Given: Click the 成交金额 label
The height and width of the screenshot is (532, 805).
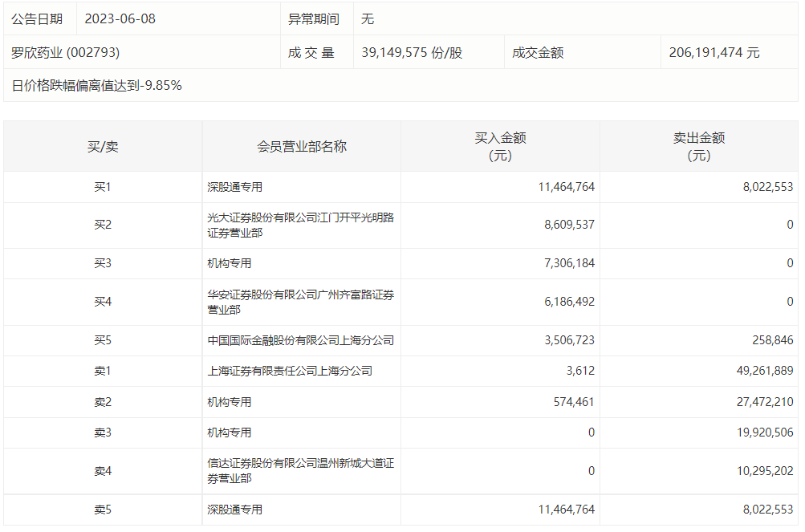Looking at the screenshot, I should [x=538, y=52].
